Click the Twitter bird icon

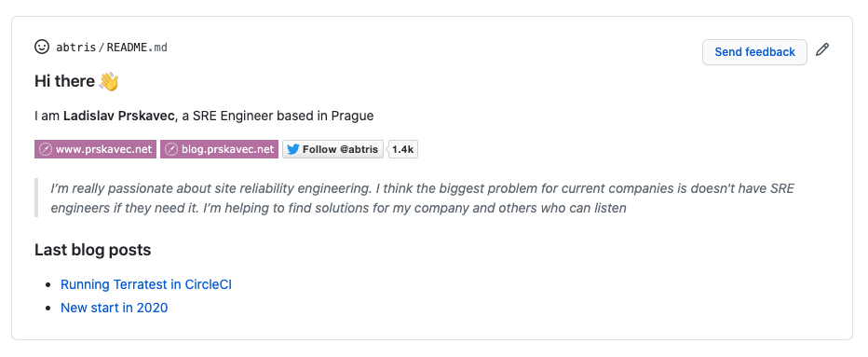click(x=292, y=149)
